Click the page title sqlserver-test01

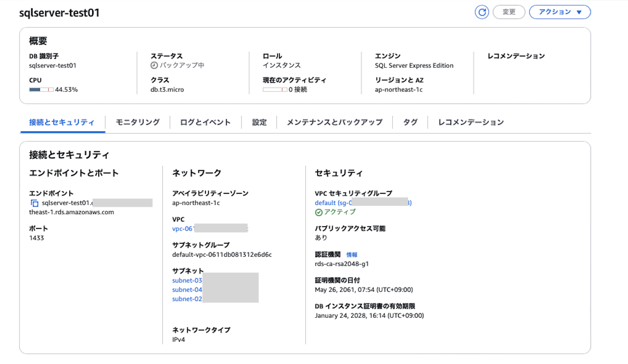59,13
